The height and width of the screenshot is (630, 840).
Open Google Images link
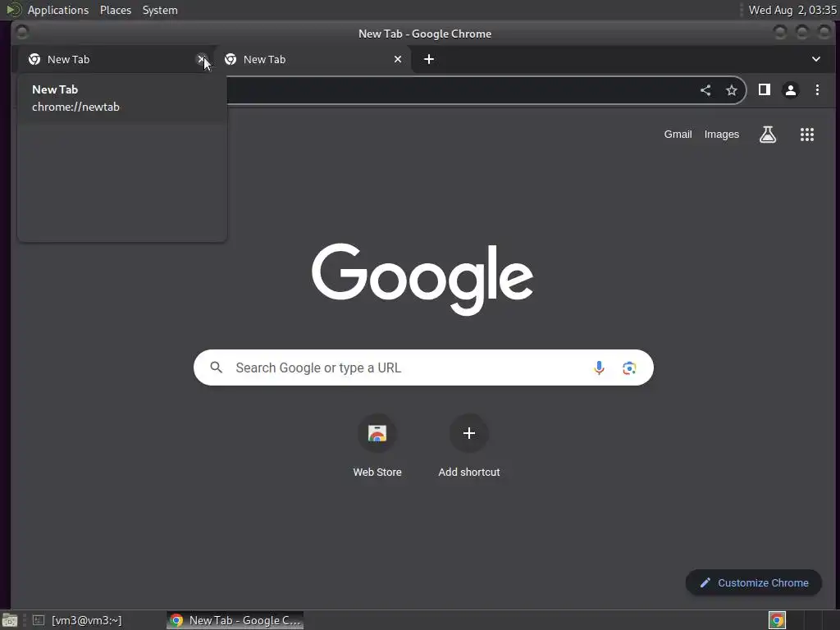721,135
